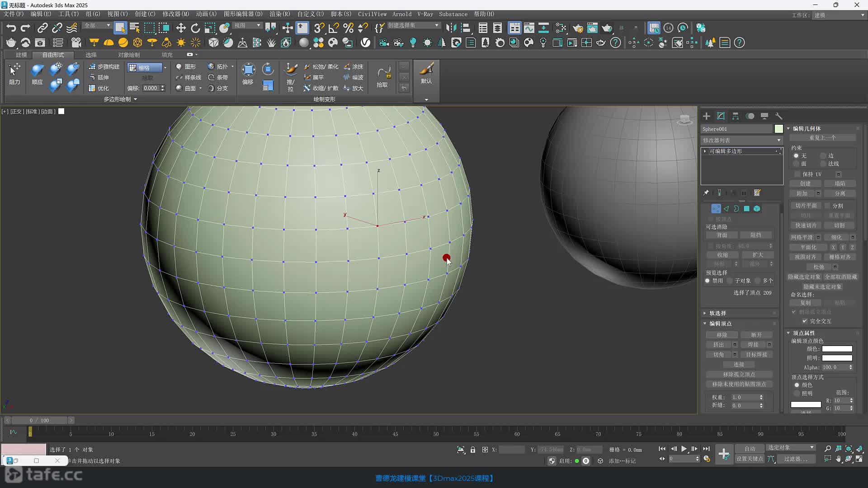Open the vertex 照明 swatch

837,358
